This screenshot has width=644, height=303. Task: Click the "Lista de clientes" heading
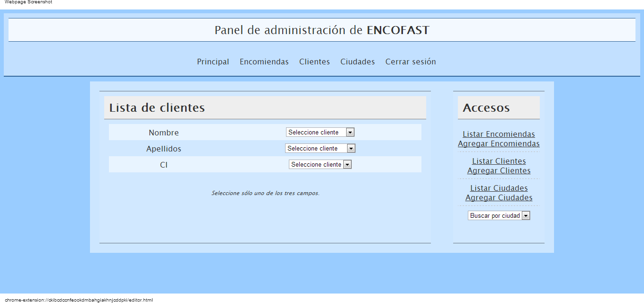click(157, 107)
